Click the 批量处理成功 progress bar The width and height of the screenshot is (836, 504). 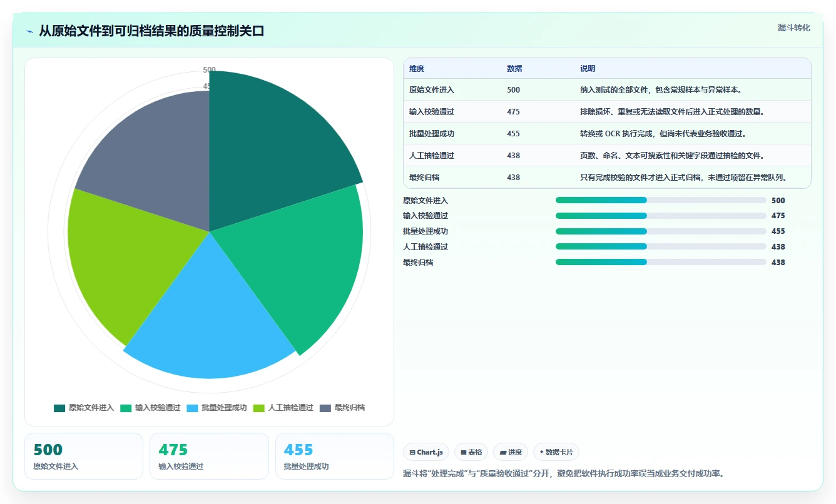661,231
